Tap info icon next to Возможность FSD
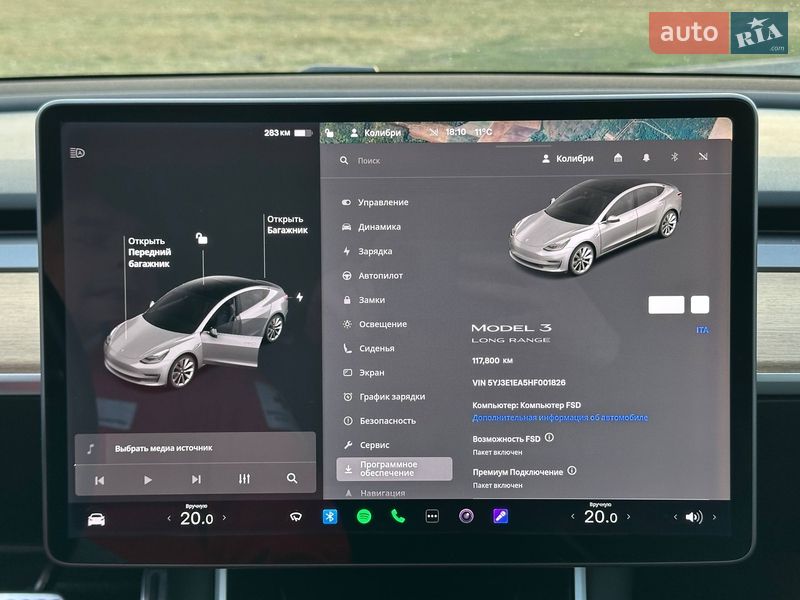Screen dimensions: 800x600 tap(549, 437)
